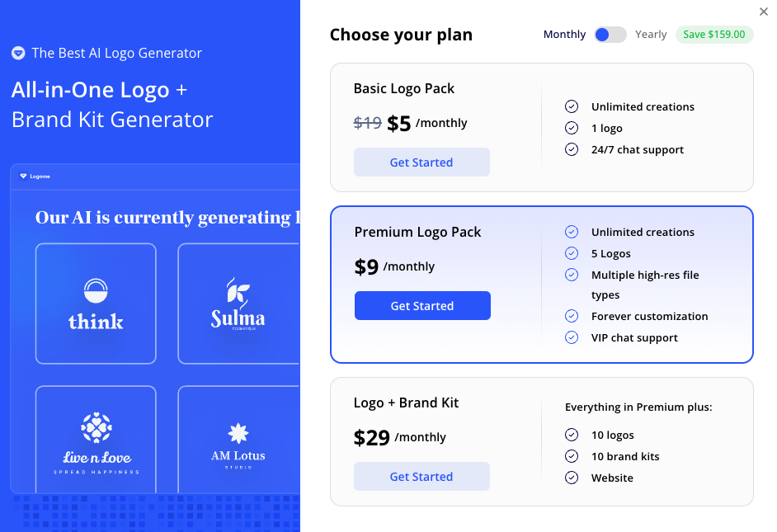777x532 pixels.
Task: Select the Sulma logo thumbnail
Action: (238, 304)
